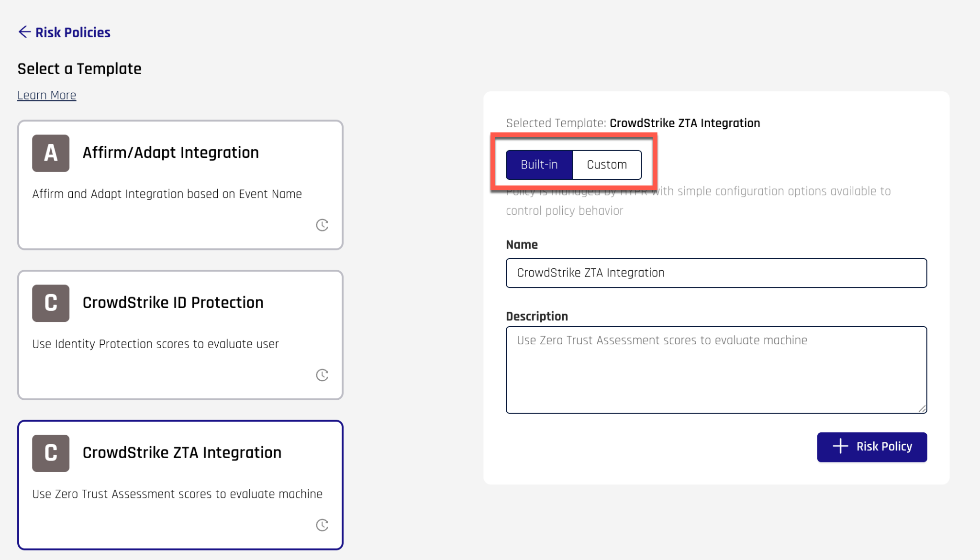
Task: Switch the policy type to Custom
Action: [x=606, y=164]
